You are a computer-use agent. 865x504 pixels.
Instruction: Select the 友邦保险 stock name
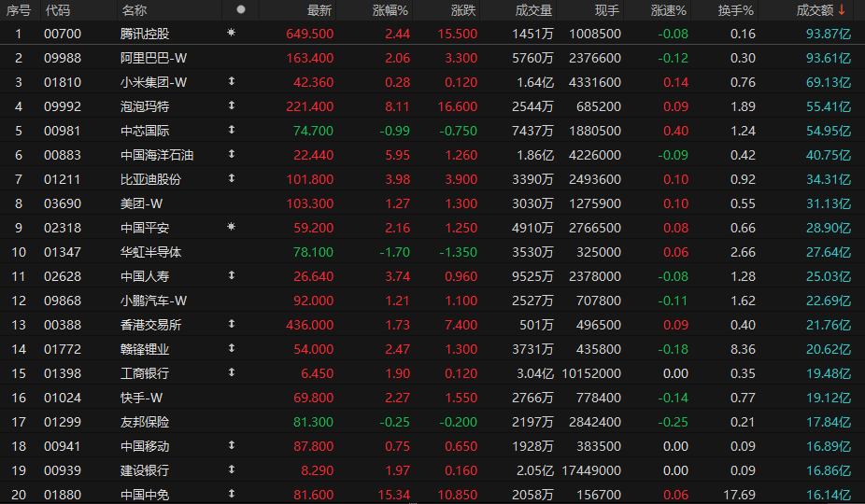(x=145, y=422)
